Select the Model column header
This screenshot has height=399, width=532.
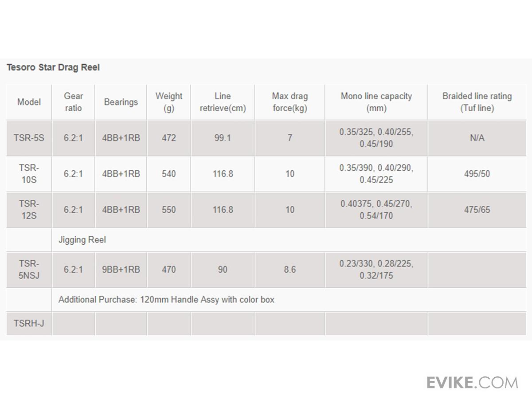(29, 102)
